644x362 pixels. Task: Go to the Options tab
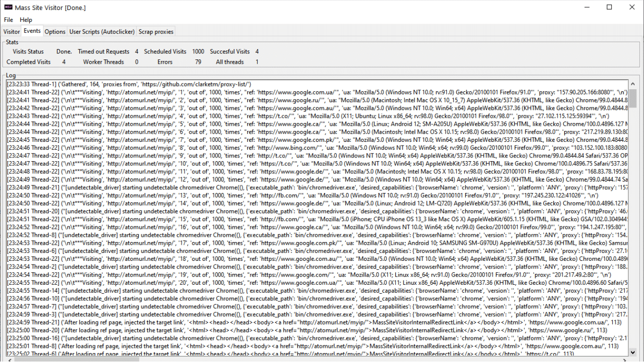pos(55,32)
